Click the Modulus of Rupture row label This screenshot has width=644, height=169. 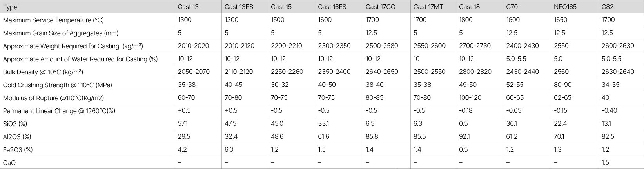pyautogui.click(x=53, y=98)
